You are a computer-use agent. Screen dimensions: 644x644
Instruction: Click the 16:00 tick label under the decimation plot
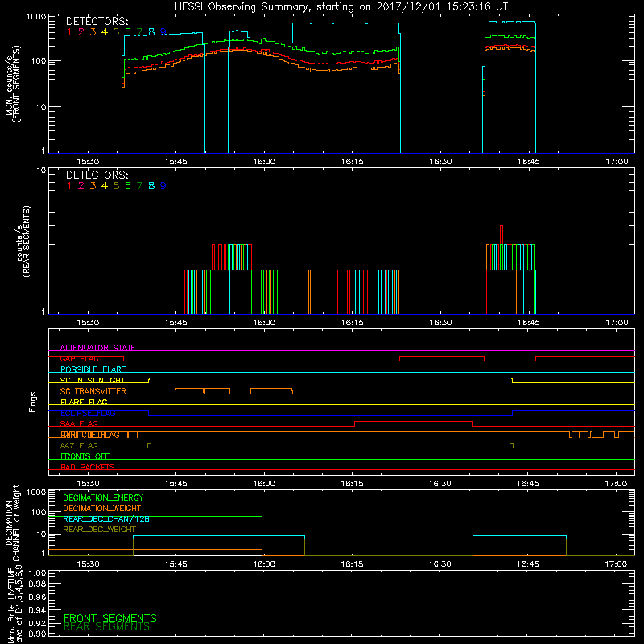coord(264,564)
